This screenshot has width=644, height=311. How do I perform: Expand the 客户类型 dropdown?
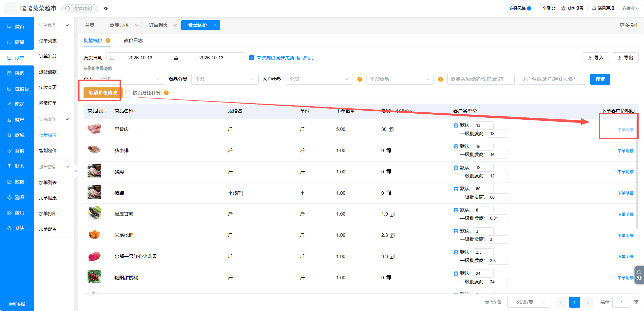pyautogui.click(x=319, y=79)
